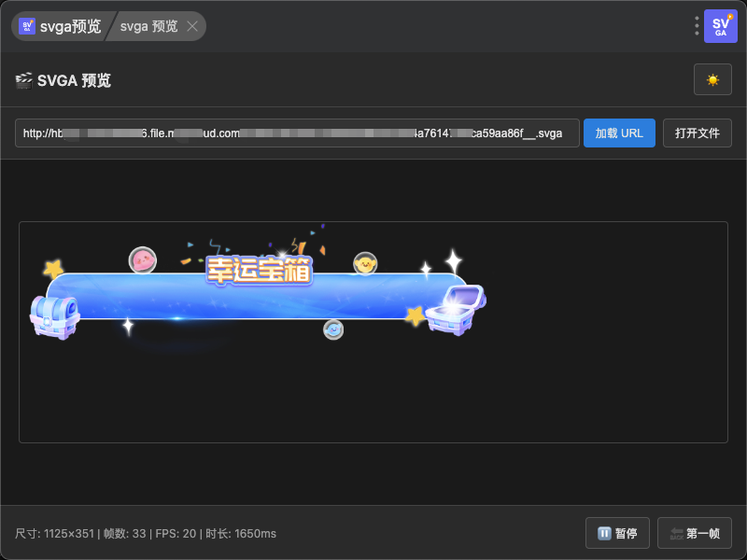Click the SVGA URL input field
Viewport: 747px width, 560px height.
point(297,133)
